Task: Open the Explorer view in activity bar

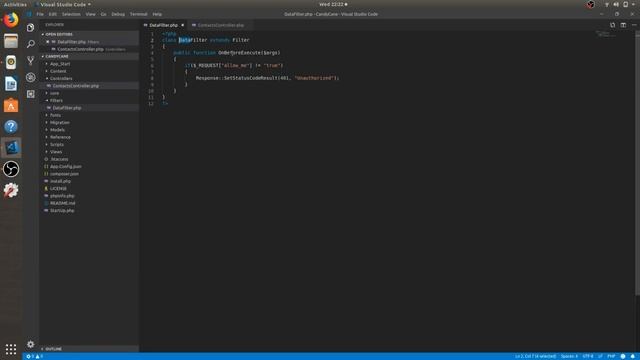Action: pyautogui.click(x=30, y=27)
